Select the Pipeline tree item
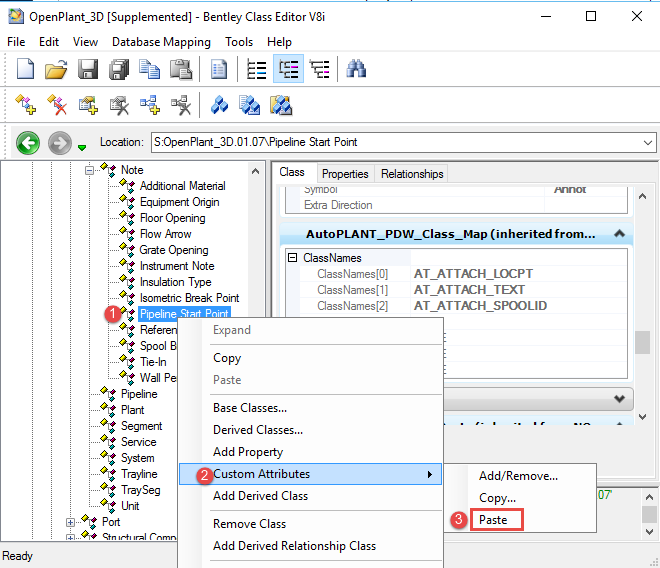This screenshot has height=568, width=660. click(139, 394)
